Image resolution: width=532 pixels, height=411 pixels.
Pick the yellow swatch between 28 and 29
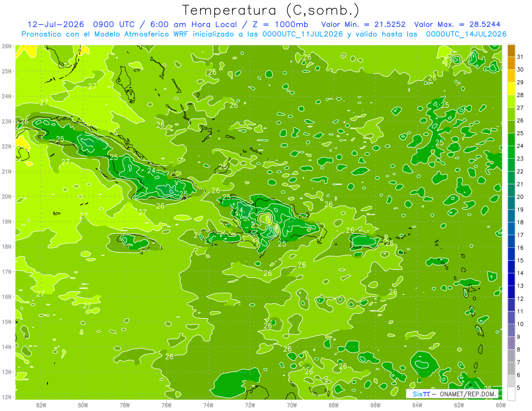coord(511,89)
